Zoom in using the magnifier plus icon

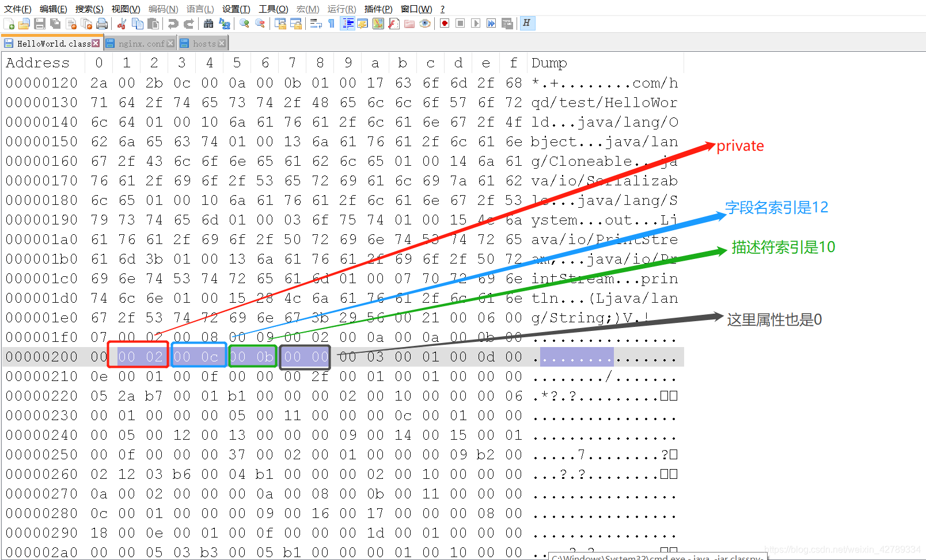[x=244, y=24]
